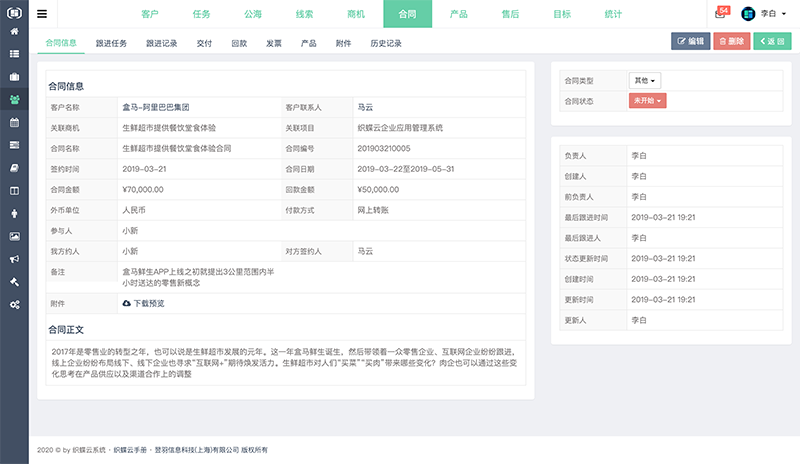
Task: Go to the 统计 top menu
Action: tap(613, 14)
